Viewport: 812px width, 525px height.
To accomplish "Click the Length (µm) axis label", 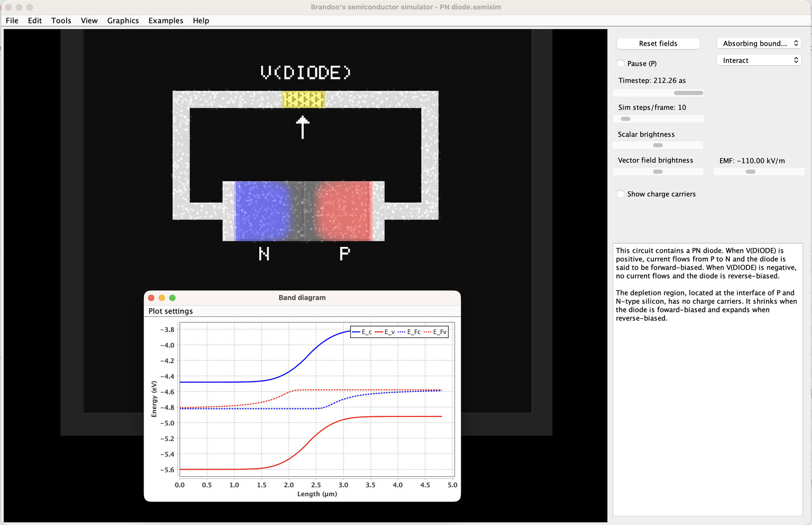I will point(317,494).
